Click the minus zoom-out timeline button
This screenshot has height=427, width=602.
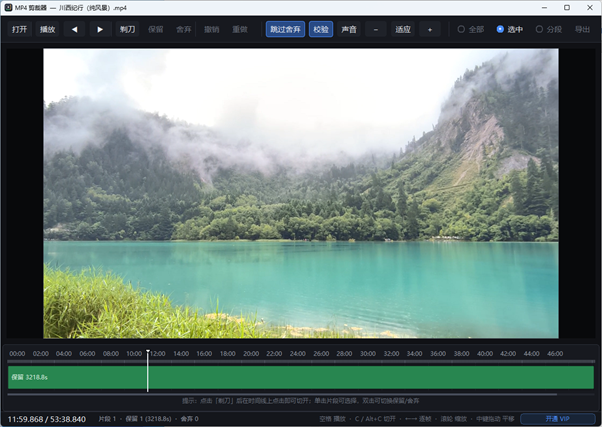coord(375,29)
